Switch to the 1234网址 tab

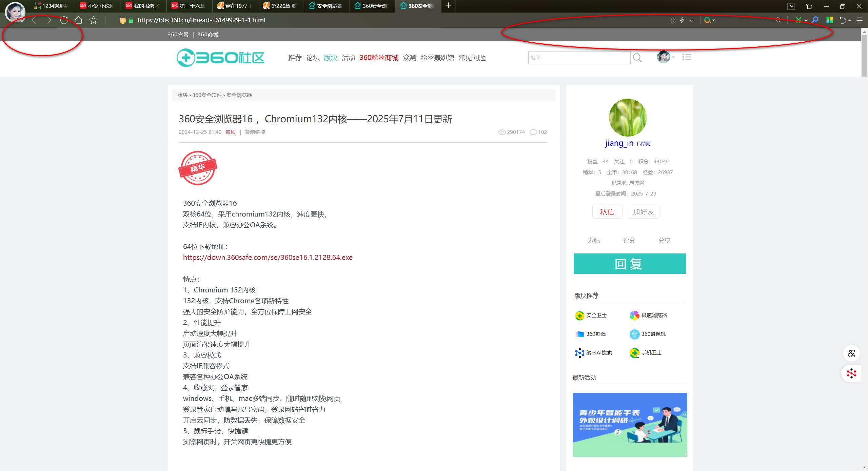point(52,6)
